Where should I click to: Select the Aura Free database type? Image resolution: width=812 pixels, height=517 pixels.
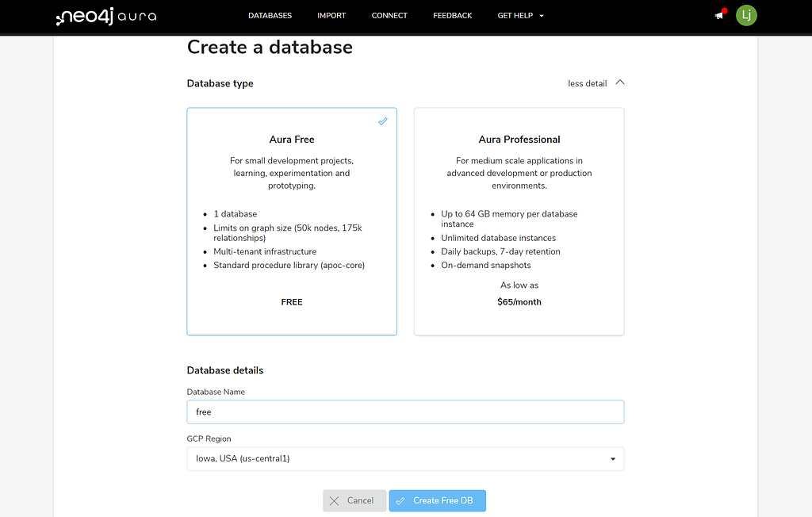click(292, 221)
